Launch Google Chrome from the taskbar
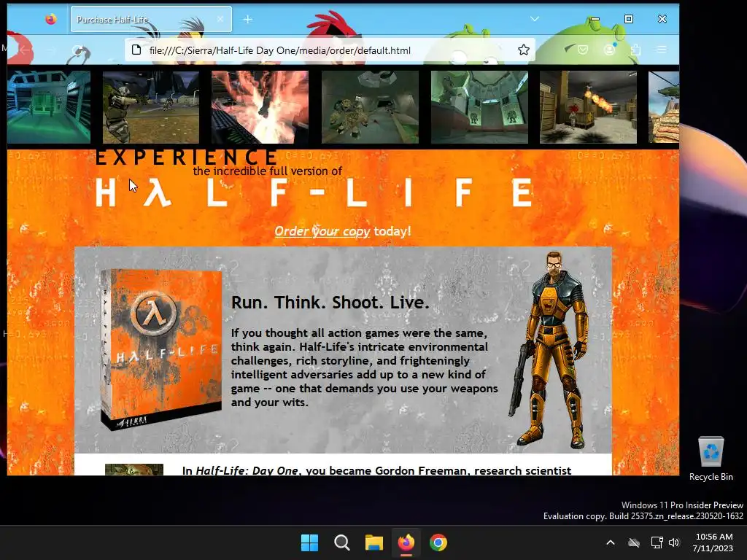Screen dimensions: 747x560 [438, 542]
